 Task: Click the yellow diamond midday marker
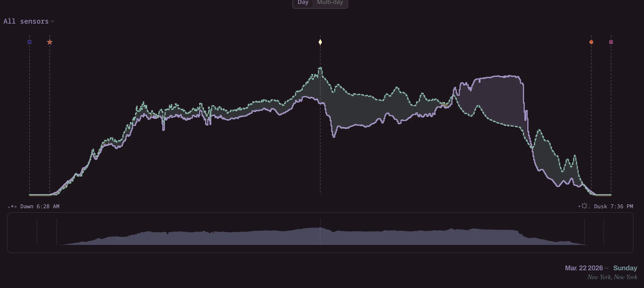(320, 42)
